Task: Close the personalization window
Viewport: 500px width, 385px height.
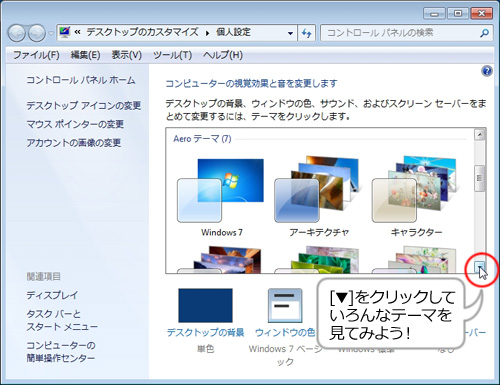Action: pos(481,14)
